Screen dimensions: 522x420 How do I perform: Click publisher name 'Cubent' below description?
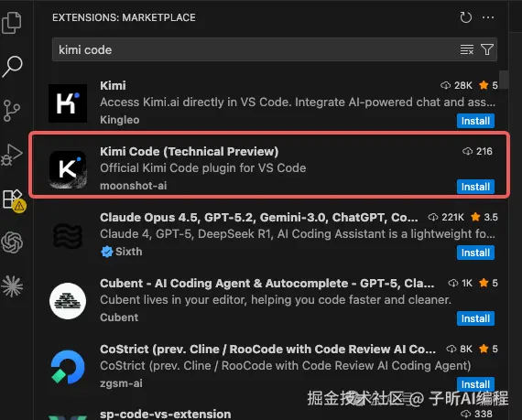(119, 318)
